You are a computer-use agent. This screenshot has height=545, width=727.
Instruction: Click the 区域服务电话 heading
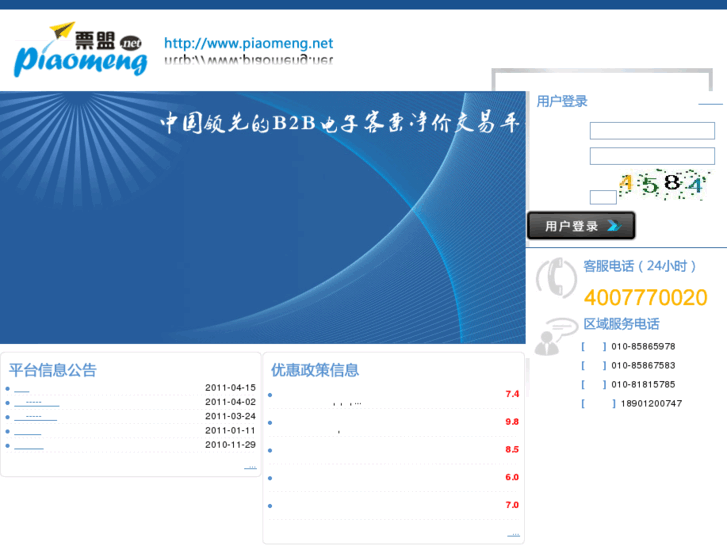(x=621, y=324)
